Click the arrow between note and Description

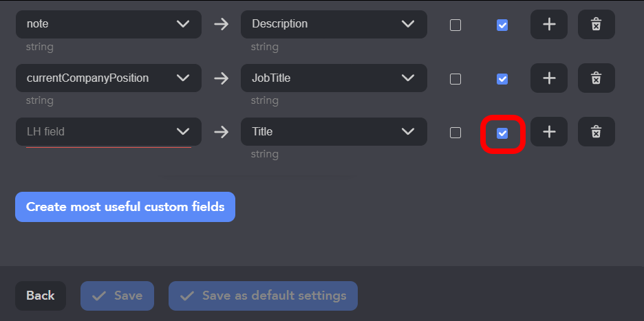pos(221,24)
